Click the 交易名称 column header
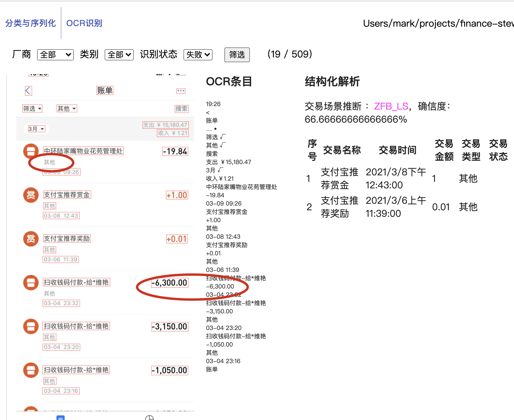 coord(342,150)
